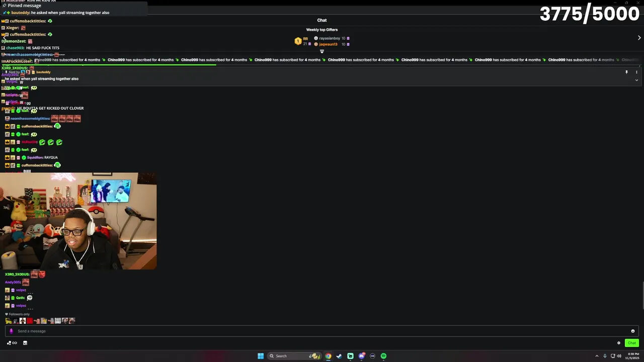The height and width of the screenshot is (362, 644).
Task: Click the last emote in recent emotes row
Action: [x=72, y=321]
